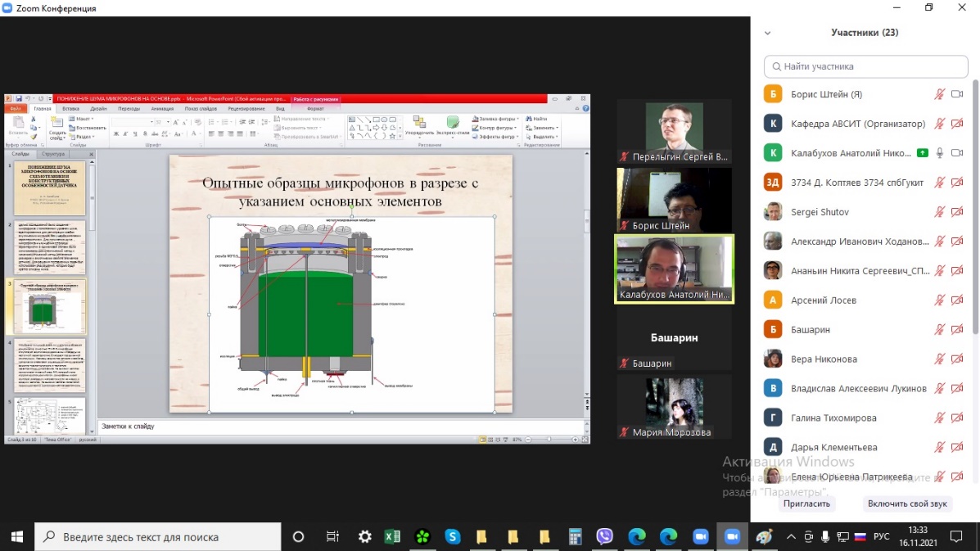
Task: Open the Calculator taskbar icon
Action: (575, 537)
